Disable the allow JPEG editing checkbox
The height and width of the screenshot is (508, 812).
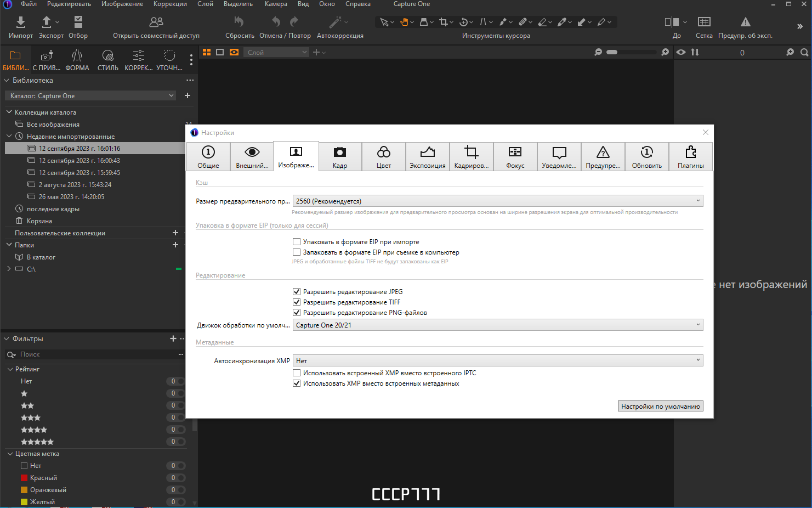(x=297, y=292)
